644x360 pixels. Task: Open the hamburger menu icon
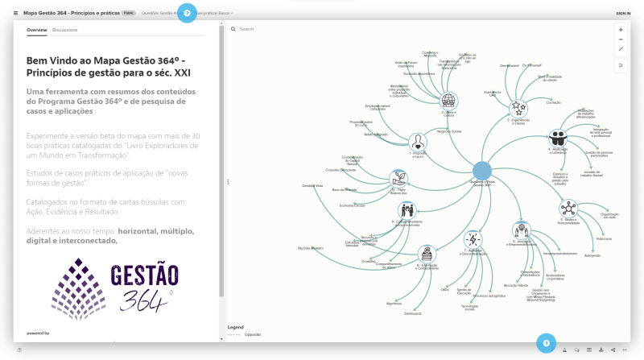(x=15, y=13)
